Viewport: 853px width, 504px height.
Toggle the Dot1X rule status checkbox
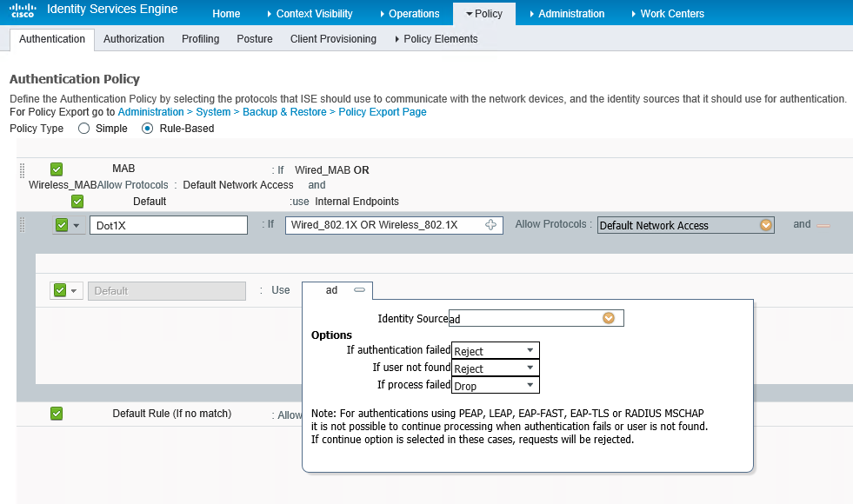pyautogui.click(x=62, y=225)
